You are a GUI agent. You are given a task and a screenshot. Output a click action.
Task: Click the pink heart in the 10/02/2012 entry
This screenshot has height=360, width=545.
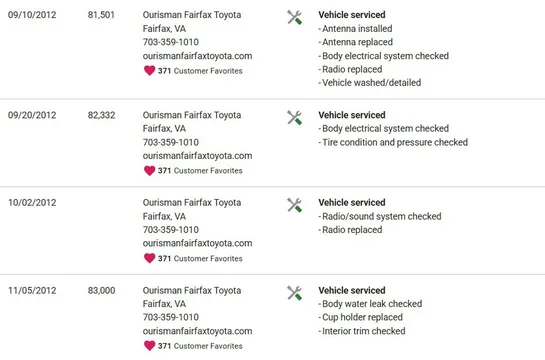149,258
